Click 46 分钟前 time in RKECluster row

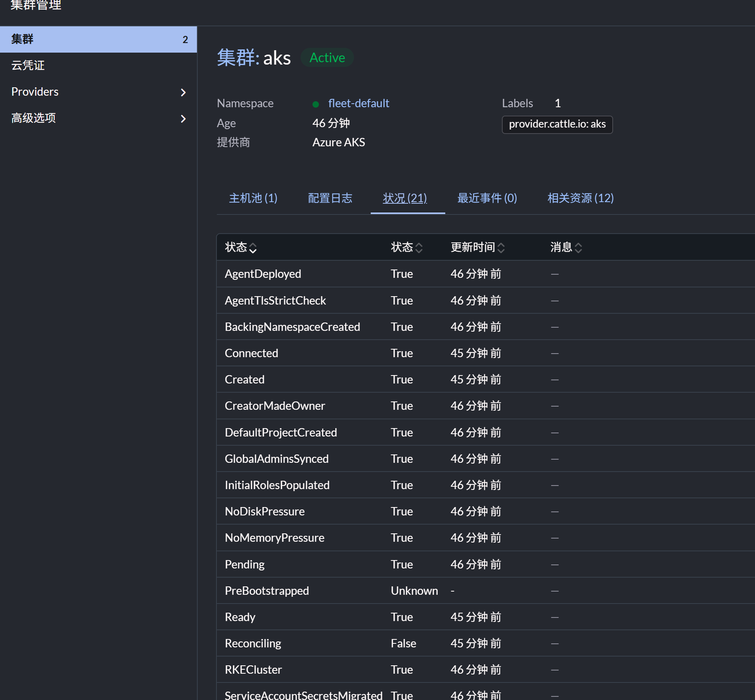coord(476,669)
